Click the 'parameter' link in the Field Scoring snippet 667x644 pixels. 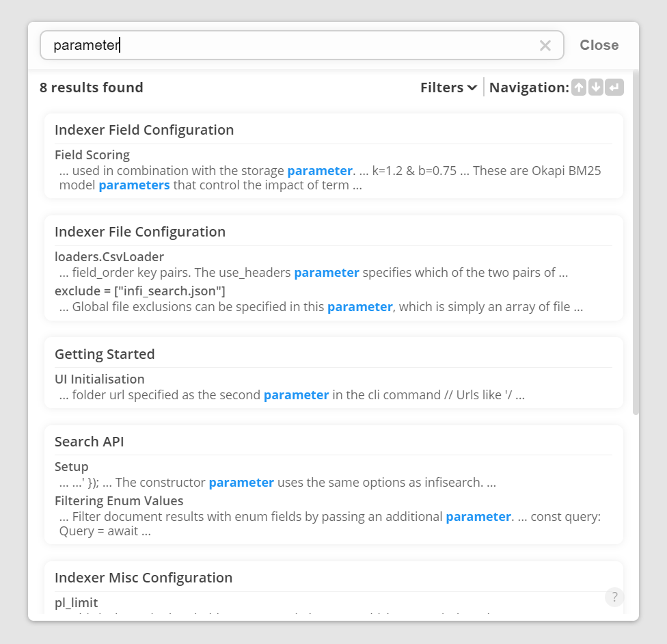click(x=320, y=170)
